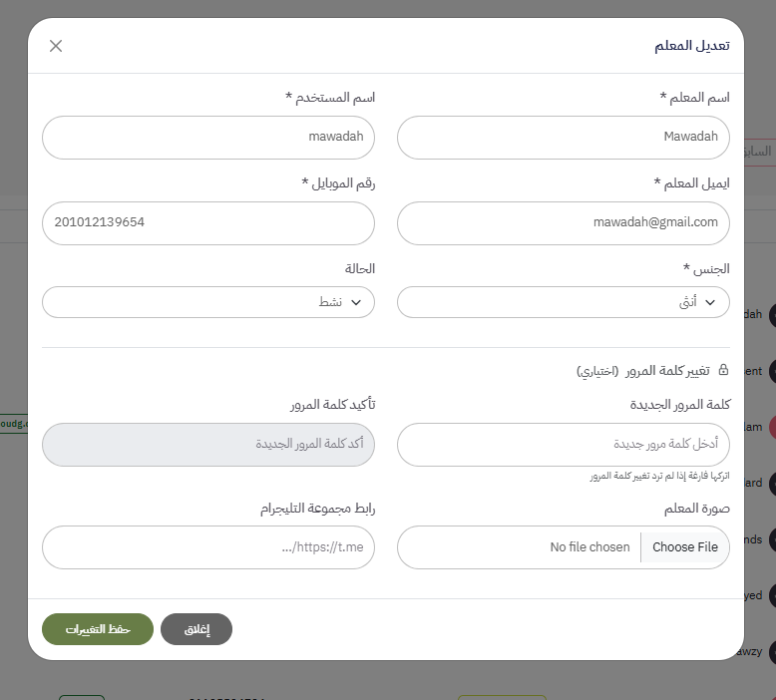Click the new password input field
776x700 pixels.
[563, 445]
